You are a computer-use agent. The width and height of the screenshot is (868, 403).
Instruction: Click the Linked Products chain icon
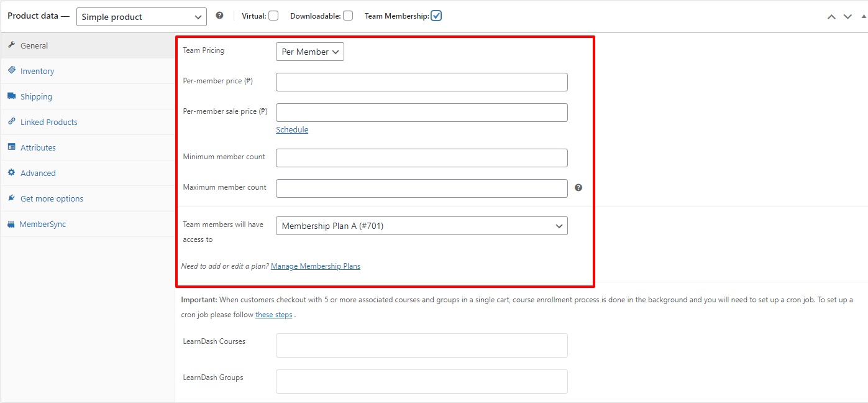coord(11,122)
